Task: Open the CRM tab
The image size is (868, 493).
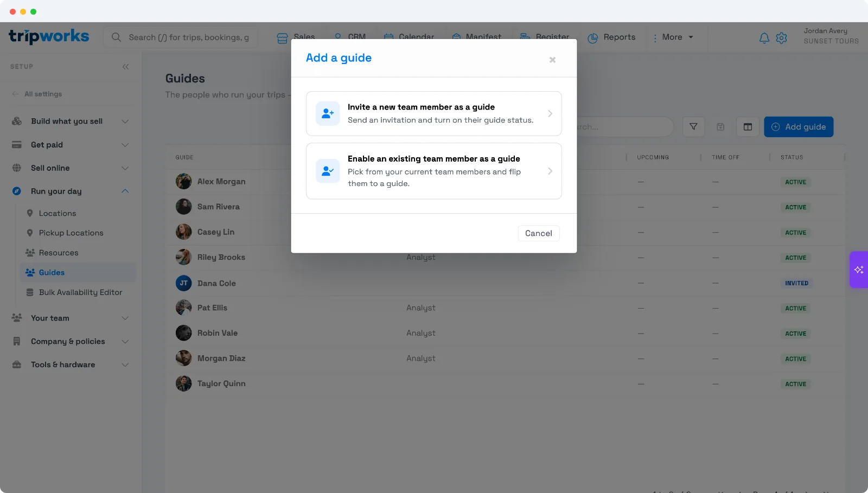Action: [x=349, y=37]
